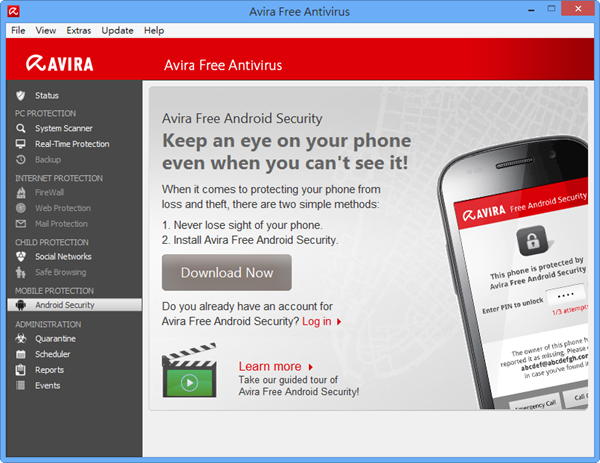Click the Safe Browsing family icon
The width and height of the screenshot is (600, 463).
coord(21,272)
